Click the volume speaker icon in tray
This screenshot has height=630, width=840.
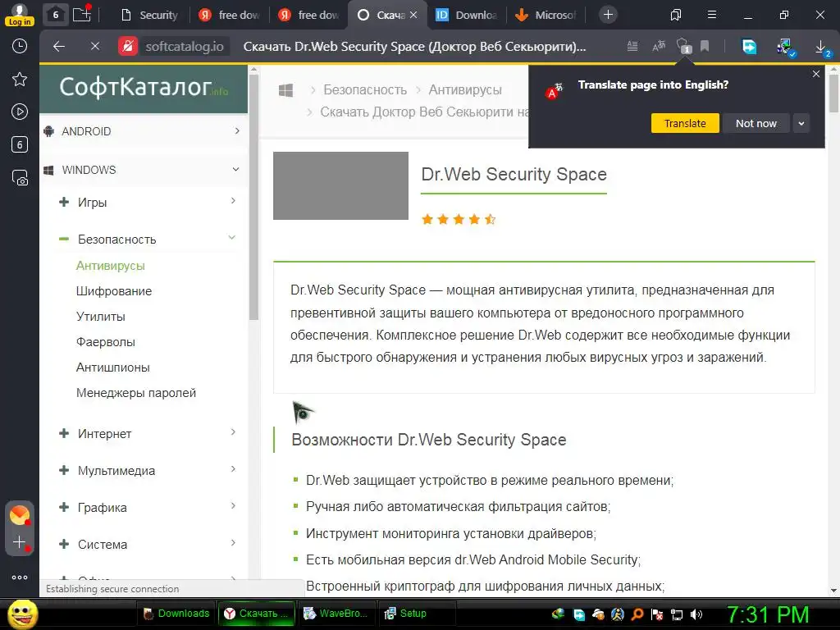pos(696,614)
